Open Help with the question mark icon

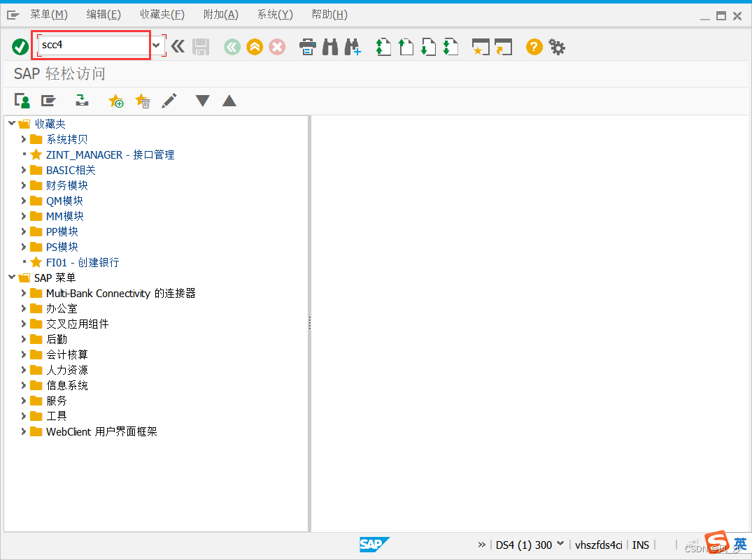[x=534, y=47]
